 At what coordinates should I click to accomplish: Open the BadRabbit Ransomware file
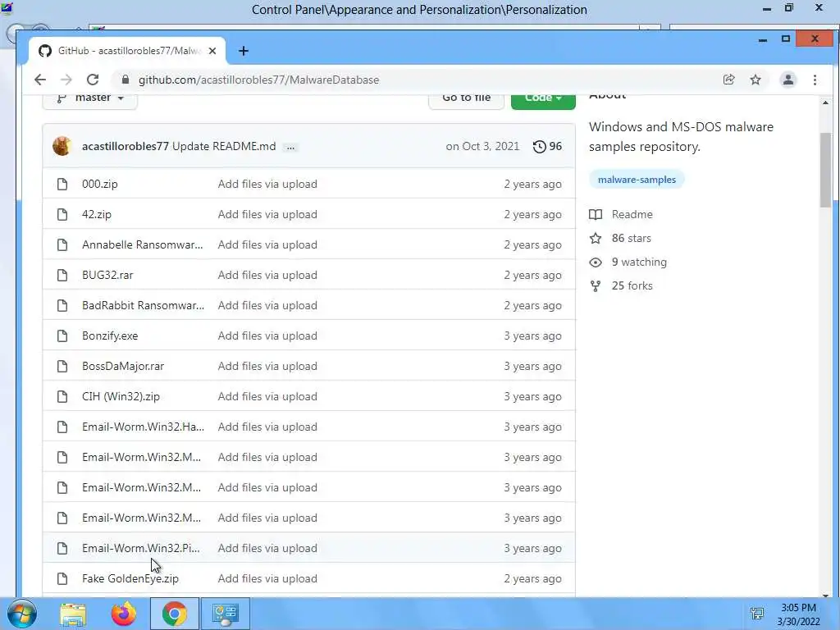point(143,305)
